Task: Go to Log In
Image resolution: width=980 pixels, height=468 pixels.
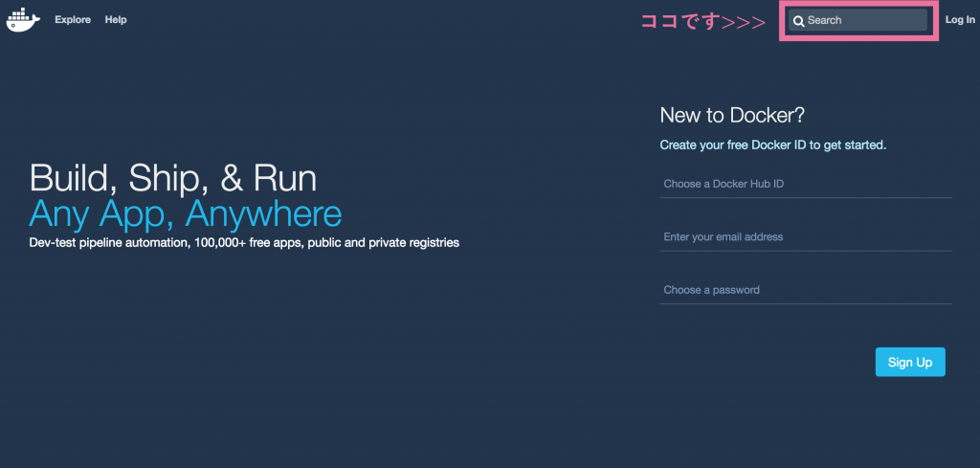Action: coord(960,20)
